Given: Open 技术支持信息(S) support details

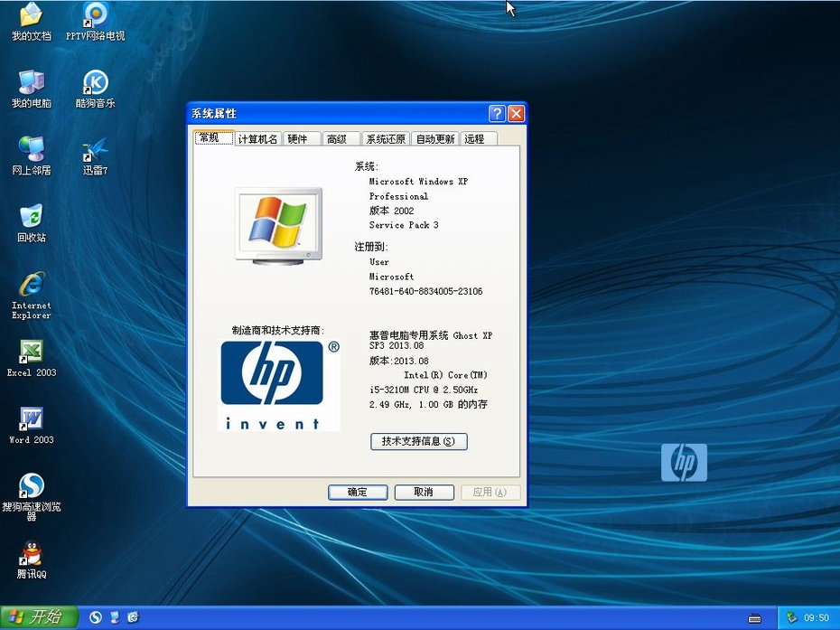Looking at the screenshot, I should [419, 441].
